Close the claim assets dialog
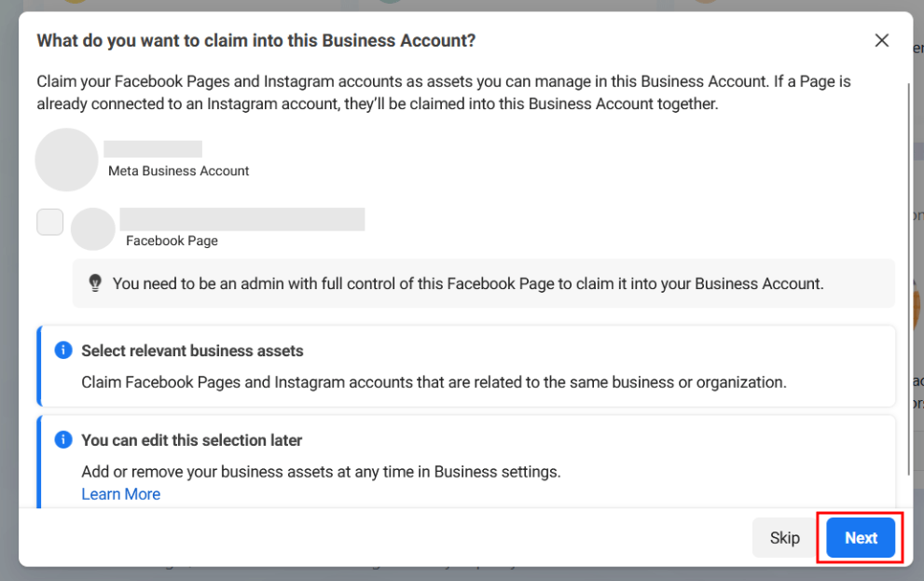924x581 pixels. (881, 41)
